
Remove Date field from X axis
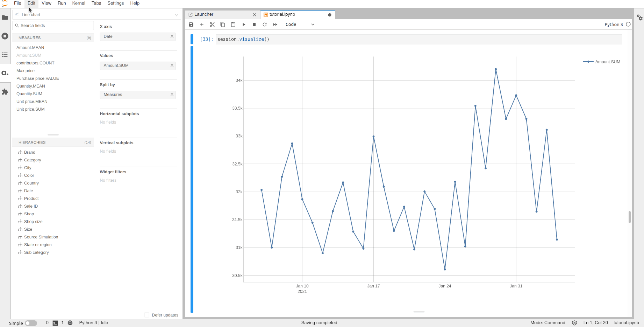[x=172, y=36]
